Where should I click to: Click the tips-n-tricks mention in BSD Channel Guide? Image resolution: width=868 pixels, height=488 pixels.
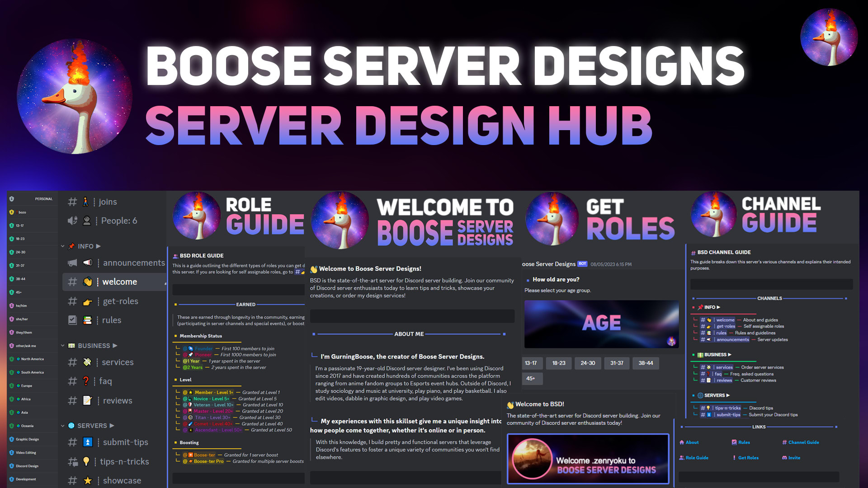coord(721,408)
